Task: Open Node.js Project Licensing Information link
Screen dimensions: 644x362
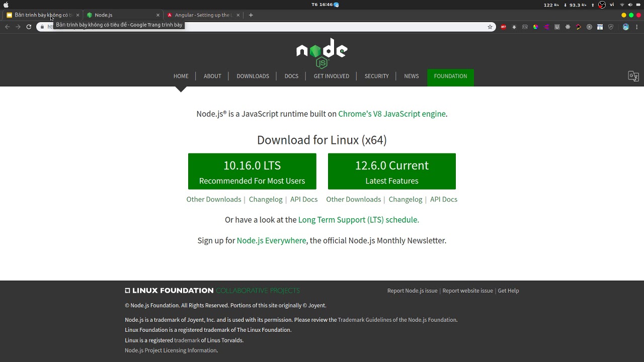Action: [171, 350]
